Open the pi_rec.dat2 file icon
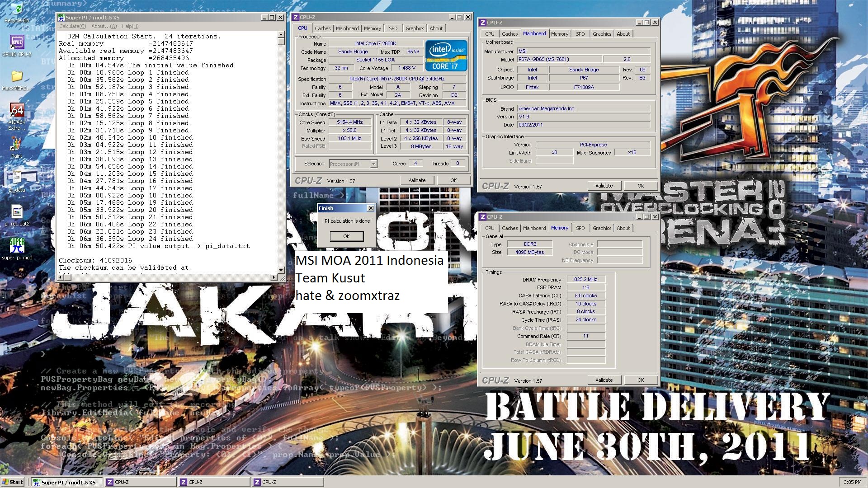The image size is (868, 488). (x=17, y=212)
